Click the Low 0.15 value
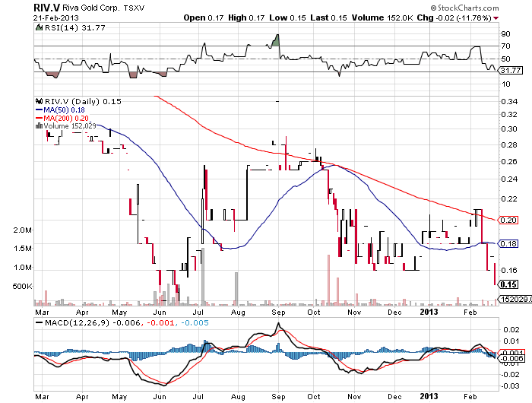532x403 pixels. 288,17
